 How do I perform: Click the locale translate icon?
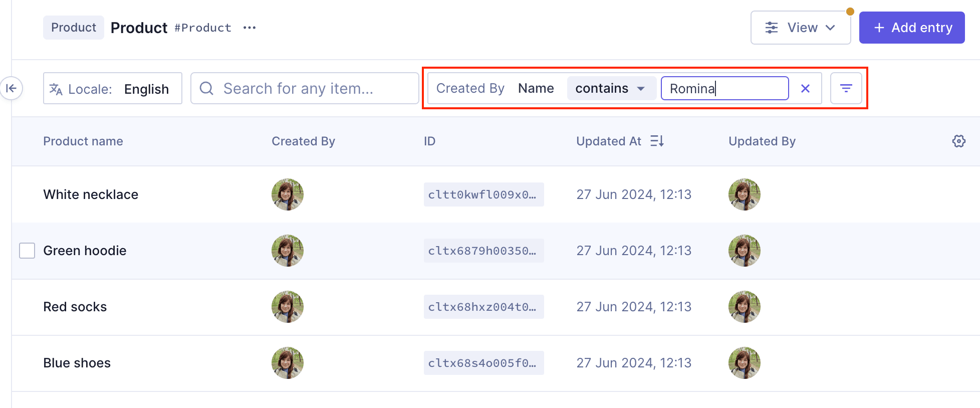(x=56, y=89)
